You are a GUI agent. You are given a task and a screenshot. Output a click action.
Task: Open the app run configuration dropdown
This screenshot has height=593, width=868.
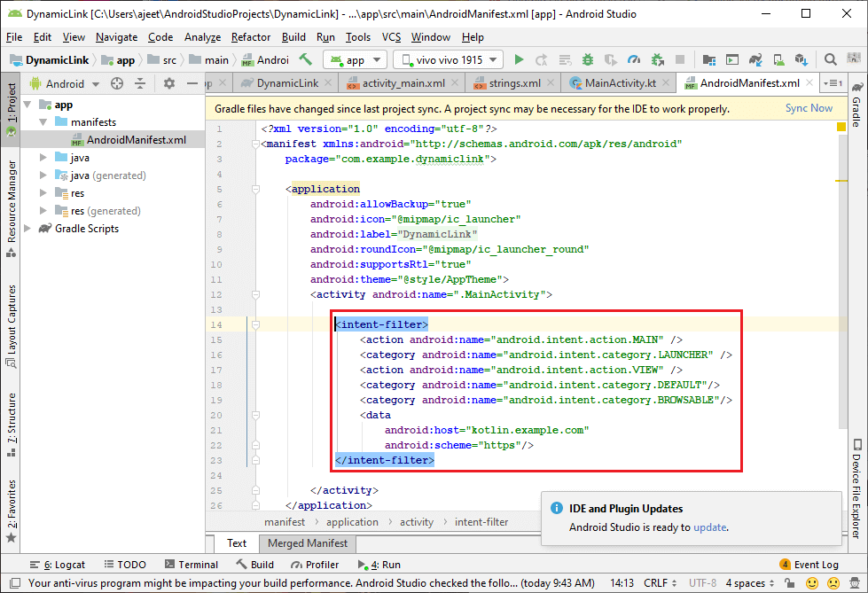(x=355, y=59)
